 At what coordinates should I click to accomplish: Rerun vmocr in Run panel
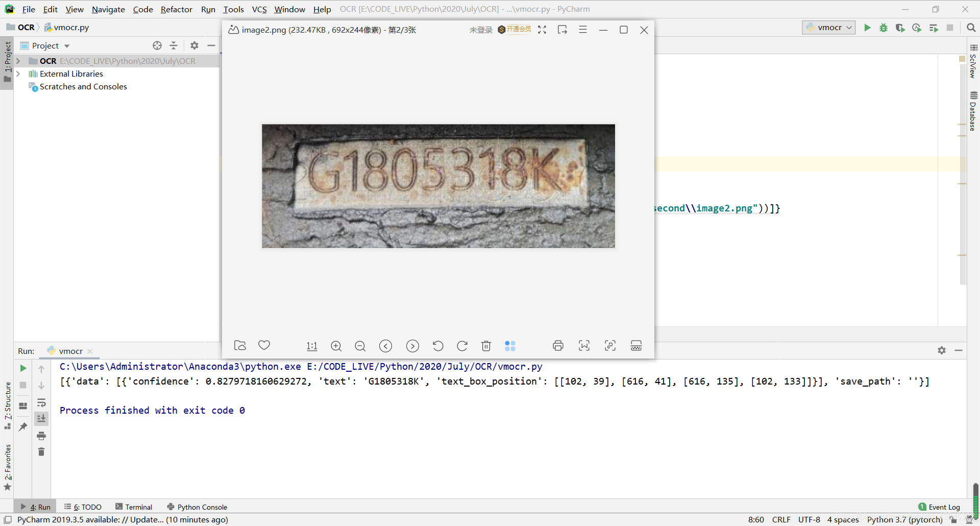[x=23, y=368]
